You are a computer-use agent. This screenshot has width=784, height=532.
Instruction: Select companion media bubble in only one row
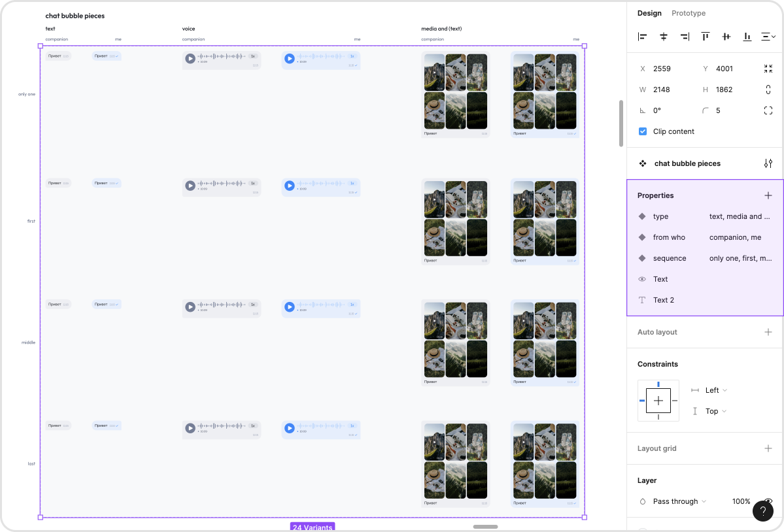456,94
